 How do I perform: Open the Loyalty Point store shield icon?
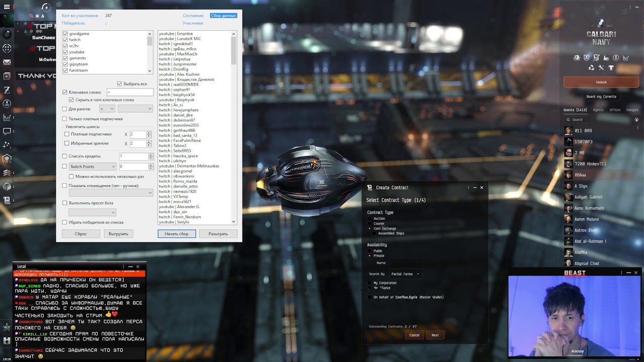586,58
